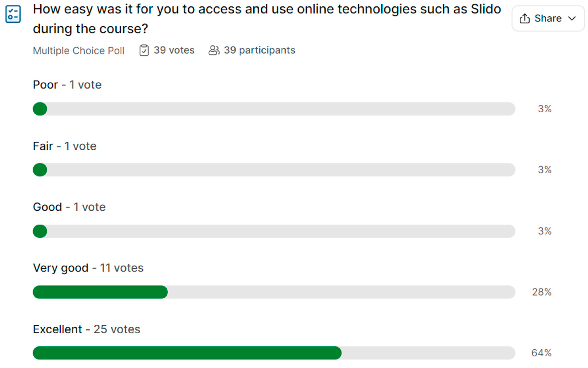Click the votes clipboard icon

(x=144, y=50)
